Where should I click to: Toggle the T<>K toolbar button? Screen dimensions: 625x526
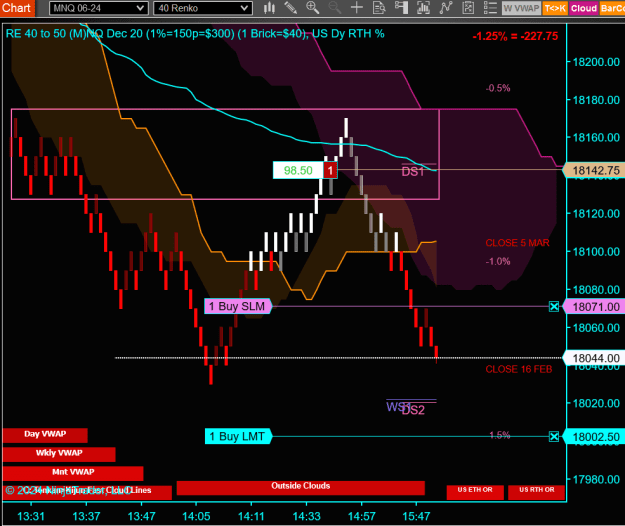coord(555,8)
